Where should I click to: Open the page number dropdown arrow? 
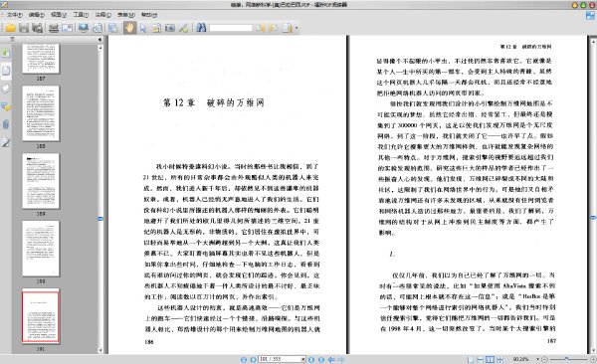click(303, 359)
